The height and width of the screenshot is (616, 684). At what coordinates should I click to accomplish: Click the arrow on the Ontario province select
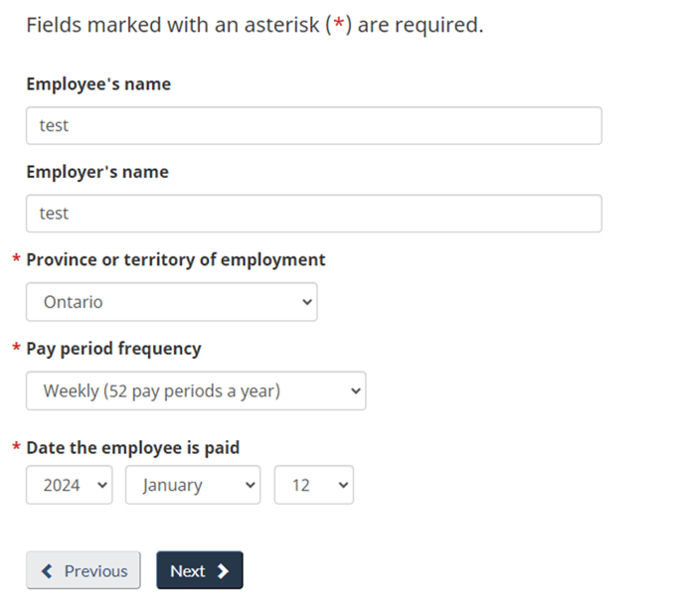pos(306,302)
